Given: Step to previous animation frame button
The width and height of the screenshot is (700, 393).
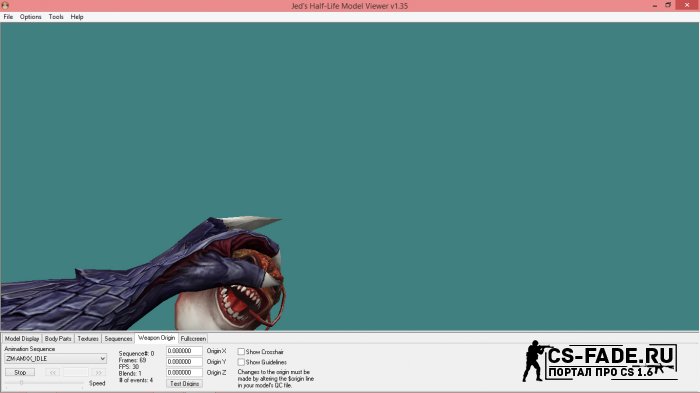Looking at the screenshot, I should pos(52,372).
